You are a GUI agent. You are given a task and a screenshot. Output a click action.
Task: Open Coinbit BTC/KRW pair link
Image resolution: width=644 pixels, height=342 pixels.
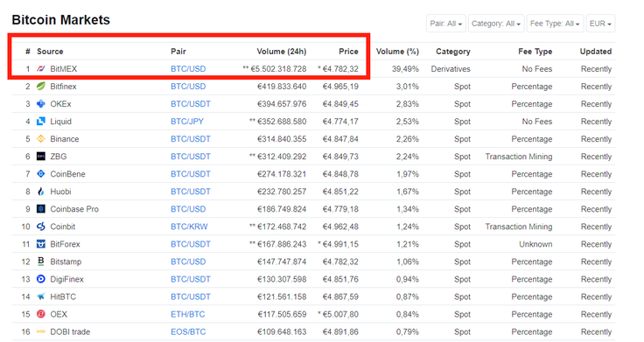[x=189, y=227]
